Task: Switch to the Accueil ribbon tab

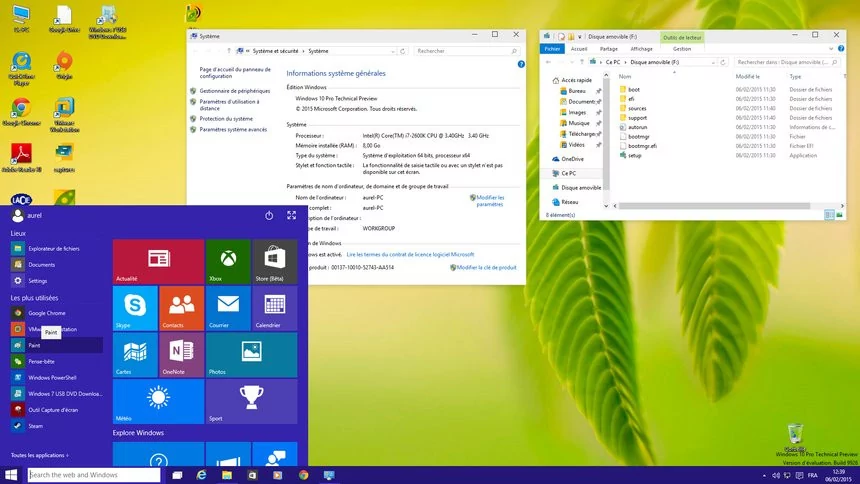Action: click(579, 49)
